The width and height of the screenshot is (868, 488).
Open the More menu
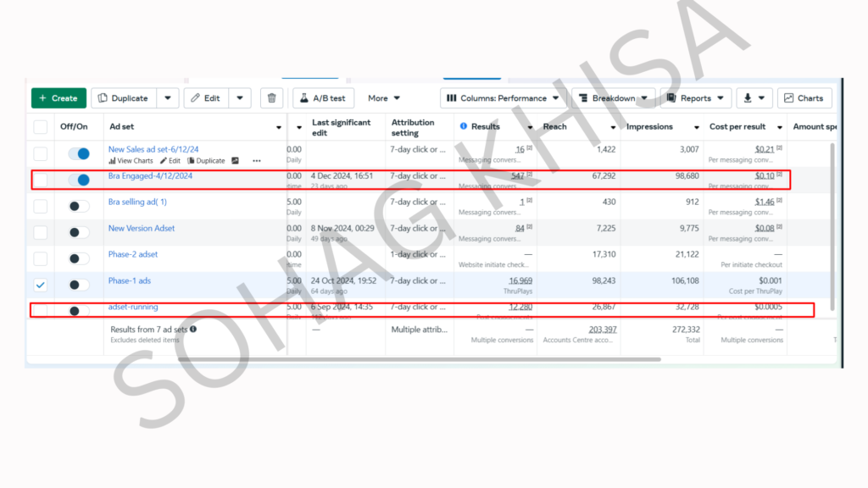click(384, 98)
